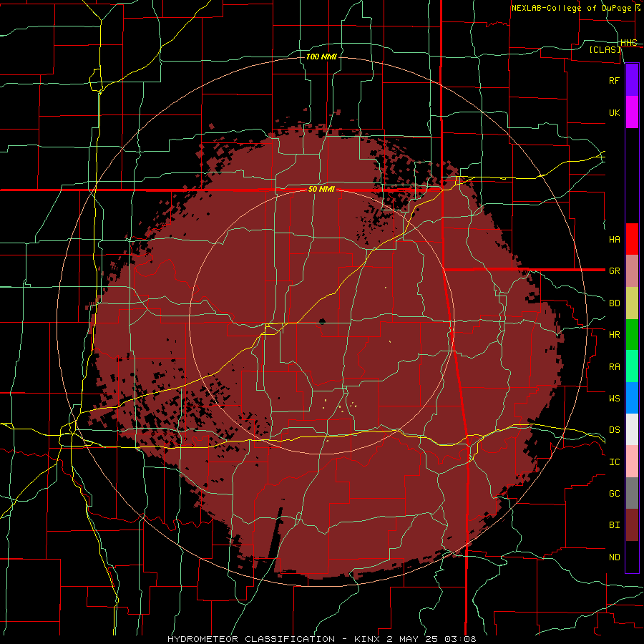This screenshot has width=644, height=644.
Task: Click the "BD" legend label
Action: pos(615,303)
